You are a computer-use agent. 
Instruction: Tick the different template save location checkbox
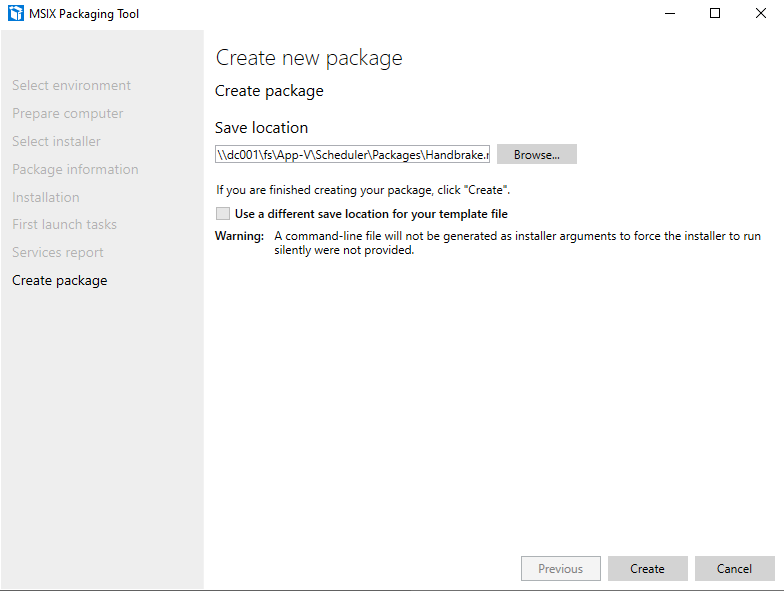click(222, 214)
